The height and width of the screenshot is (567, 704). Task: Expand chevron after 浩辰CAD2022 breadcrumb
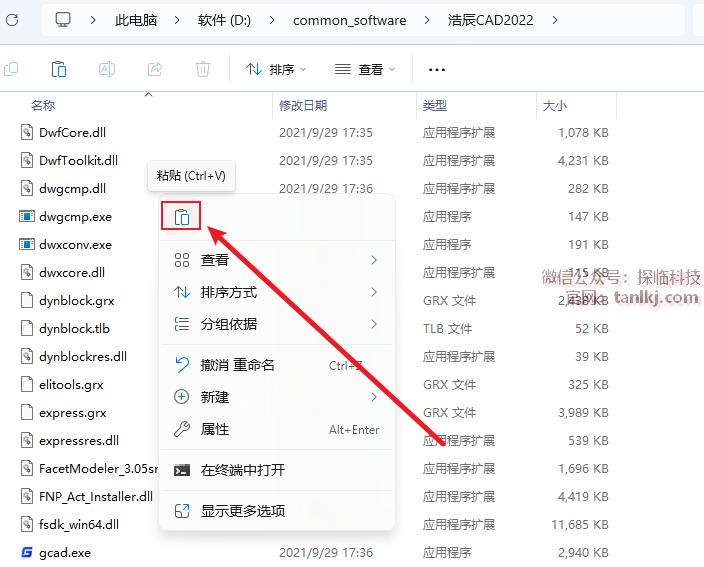tap(555, 20)
